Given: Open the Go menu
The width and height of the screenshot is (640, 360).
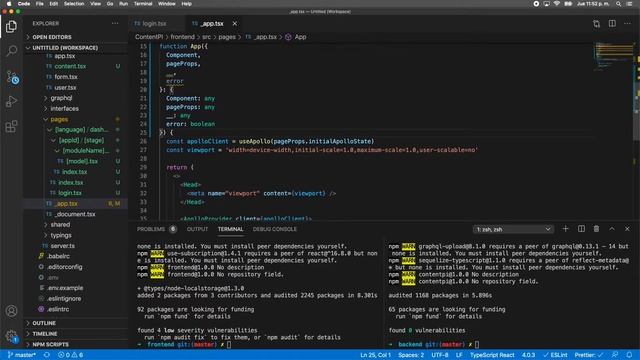Looking at the screenshot, I should (x=110, y=4).
